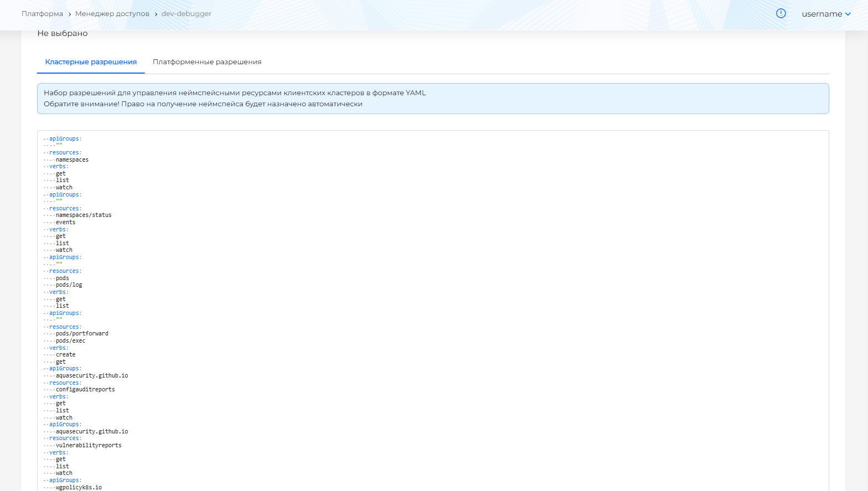The height and width of the screenshot is (491, 868).
Task: Click first aquasecurity.github.io line
Action: (92, 376)
